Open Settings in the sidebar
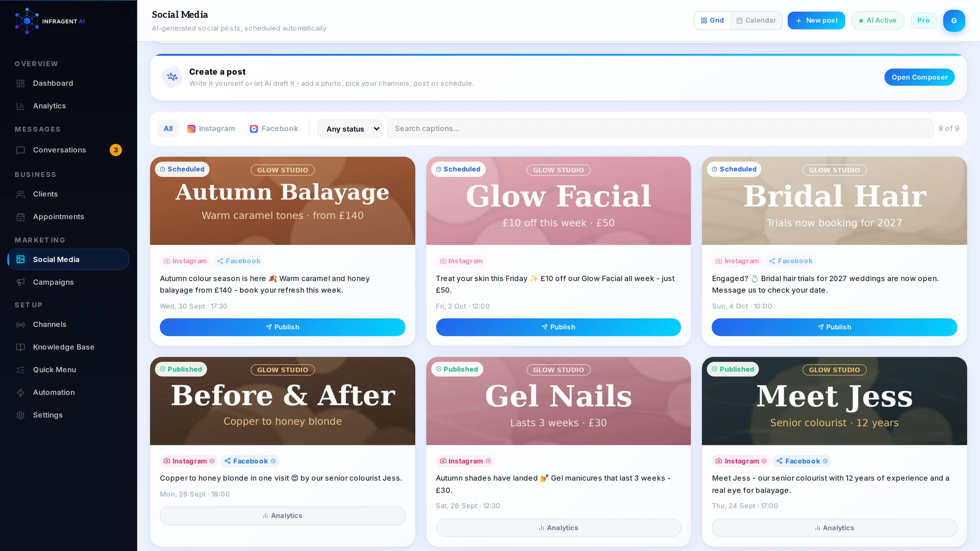Image resolution: width=980 pixels, height=551 pixels. point(68,415)
